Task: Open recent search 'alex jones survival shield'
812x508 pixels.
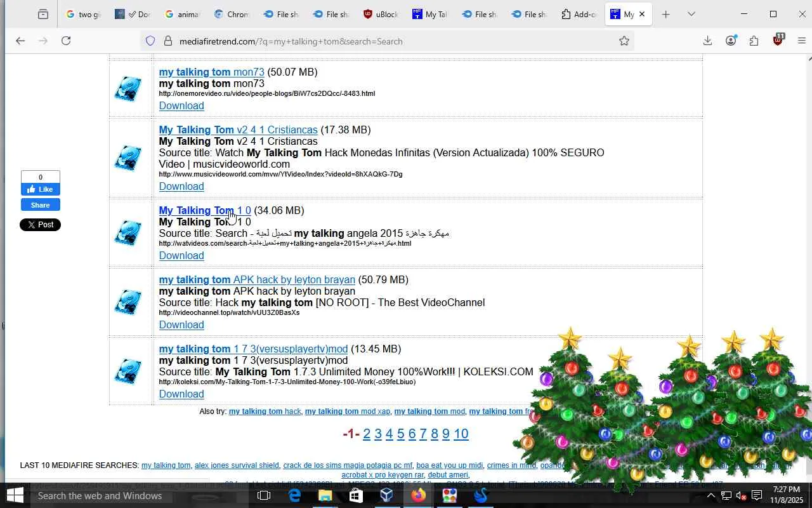Action: pyautogui.click(x=237, y=465)
